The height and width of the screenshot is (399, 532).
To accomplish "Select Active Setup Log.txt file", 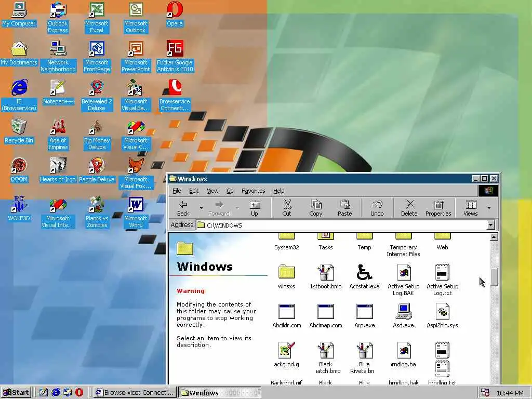I will (442, 280).
